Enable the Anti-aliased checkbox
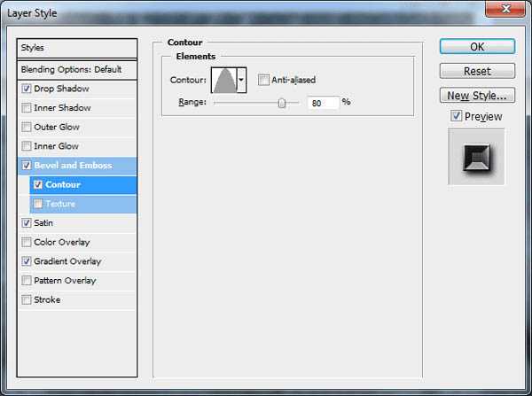Image resolution: width=532 pixels, height=396 pixels. 263,80
